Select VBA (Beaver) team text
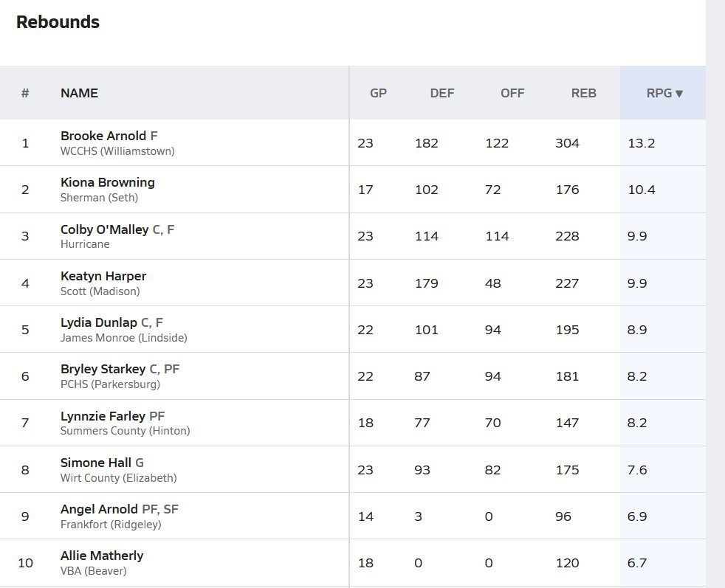Image resolution: width=725 pixels, height=588 pixels. [94, 571]
